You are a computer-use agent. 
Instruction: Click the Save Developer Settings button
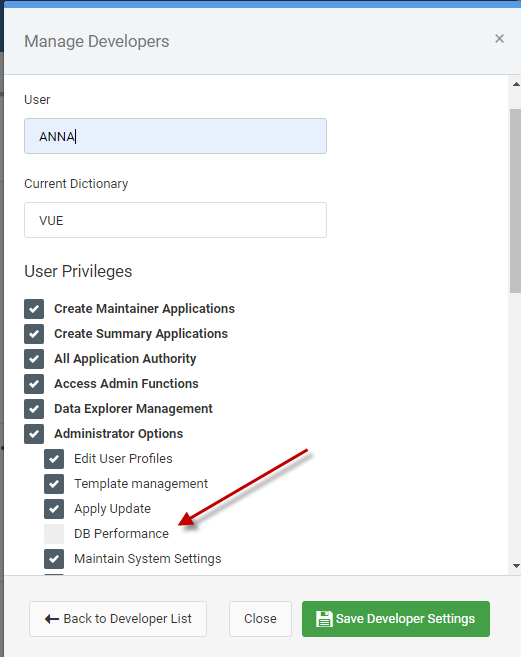pyautogui.click(x=396, y=619)
